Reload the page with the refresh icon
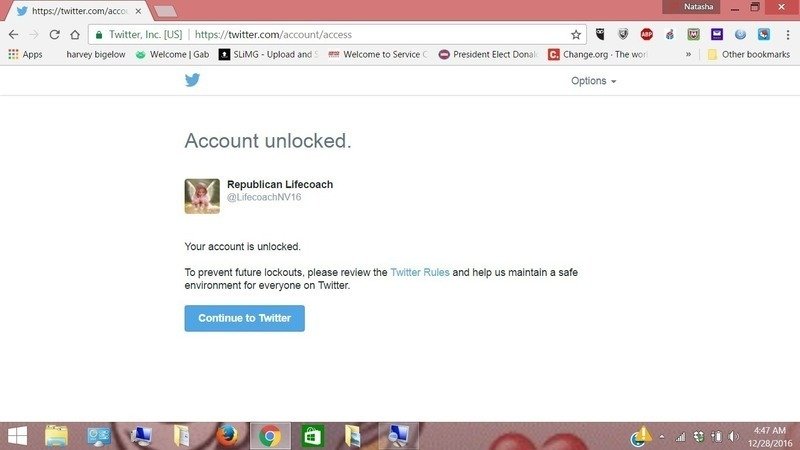Screen dimensions: 800x450 point(55,35)
